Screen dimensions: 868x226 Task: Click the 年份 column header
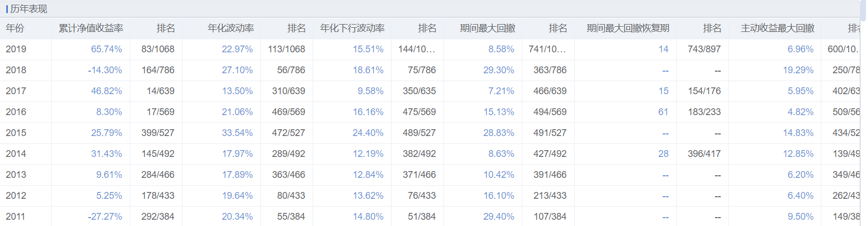[15, 28]
